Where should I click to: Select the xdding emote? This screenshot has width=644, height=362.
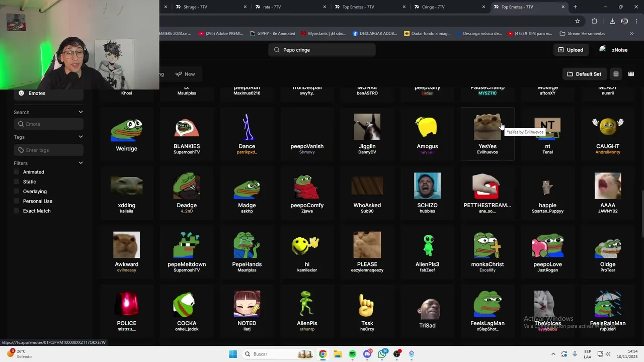[126, 193]
